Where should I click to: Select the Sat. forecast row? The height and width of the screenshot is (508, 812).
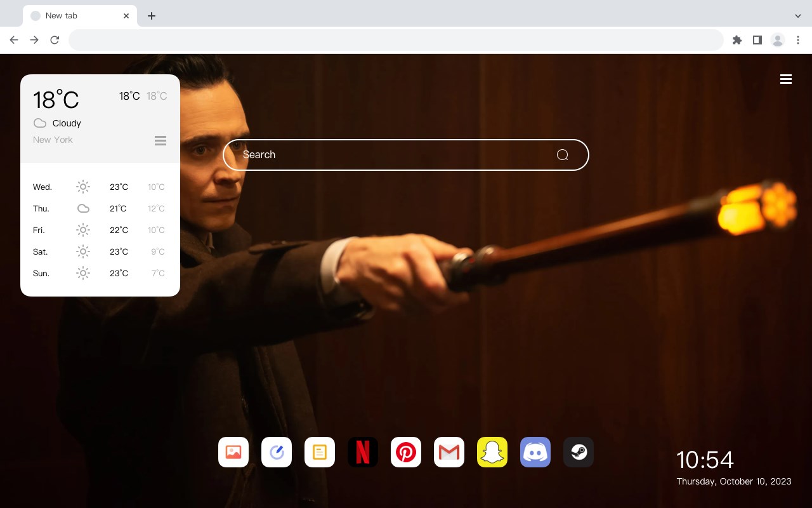tap(100, 251)
